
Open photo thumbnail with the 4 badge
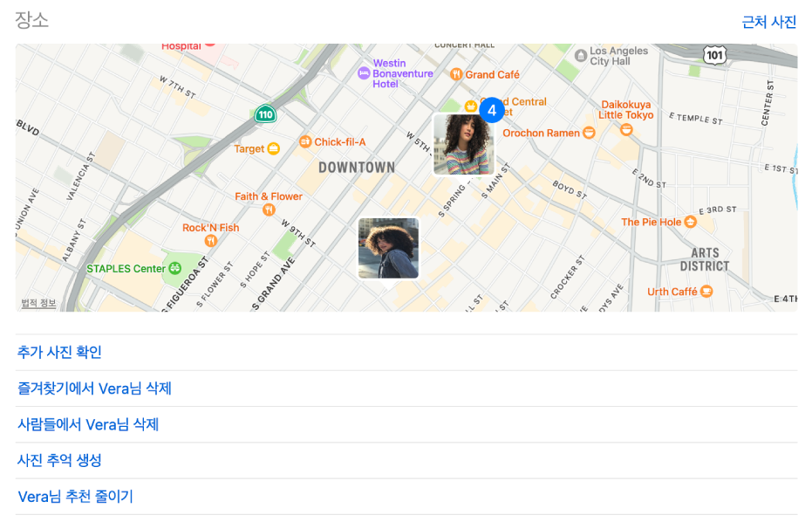click(x=463, y=145)
